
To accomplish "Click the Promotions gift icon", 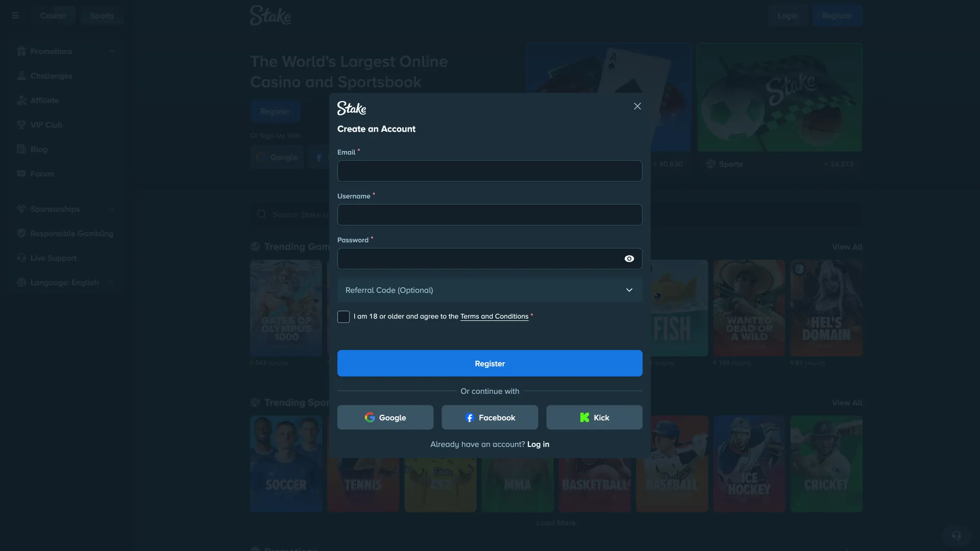I will (21, 51).
